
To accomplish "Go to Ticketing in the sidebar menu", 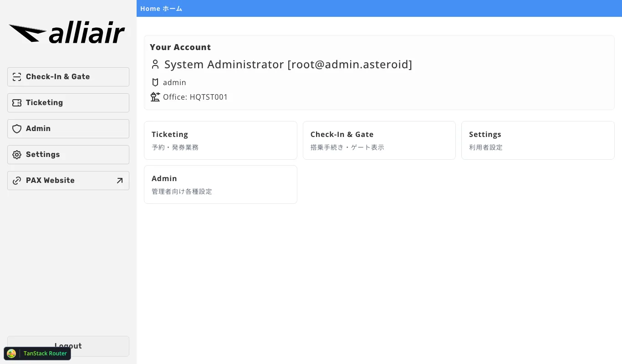I will pyautogui.click(x=68, y=103).
